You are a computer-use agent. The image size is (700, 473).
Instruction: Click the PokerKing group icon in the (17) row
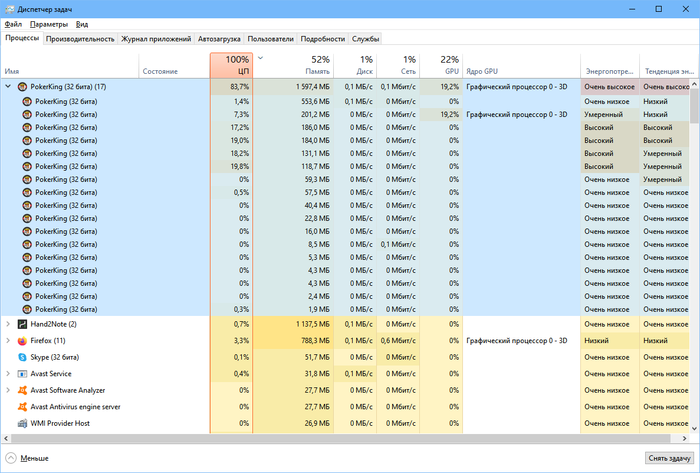tap(22, 87)
